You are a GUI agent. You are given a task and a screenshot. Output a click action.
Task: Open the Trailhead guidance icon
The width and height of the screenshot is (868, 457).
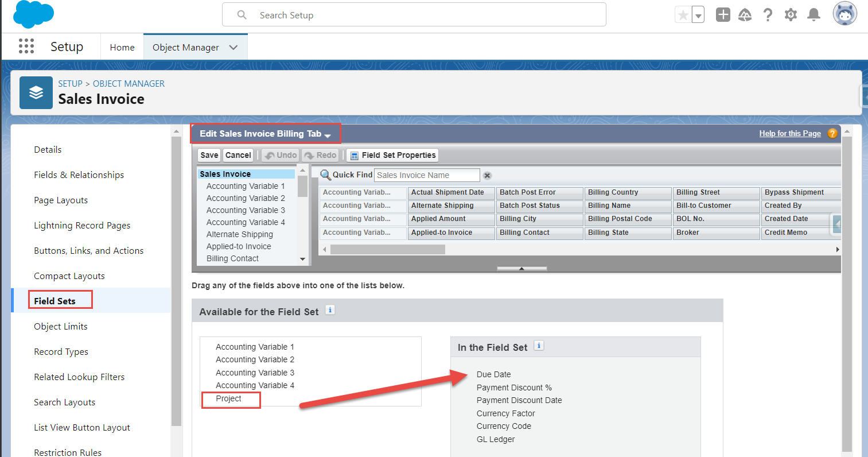coord(745,15)
